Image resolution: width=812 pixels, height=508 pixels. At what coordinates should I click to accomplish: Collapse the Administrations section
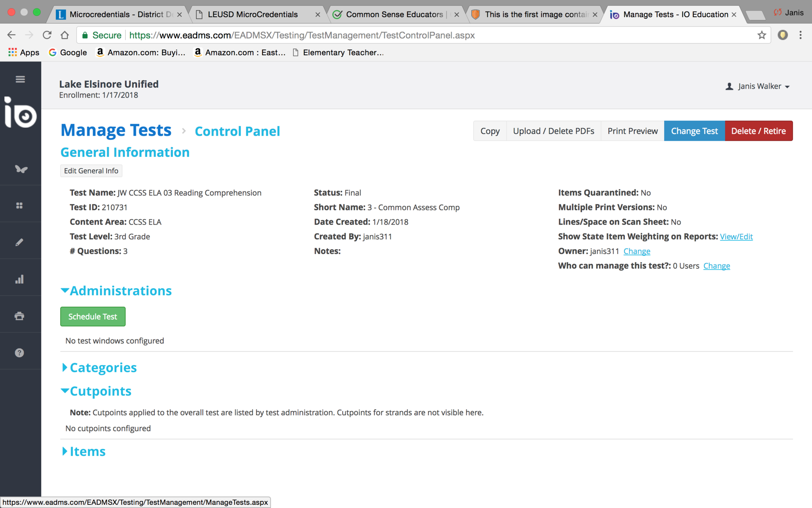coord(116,291)
